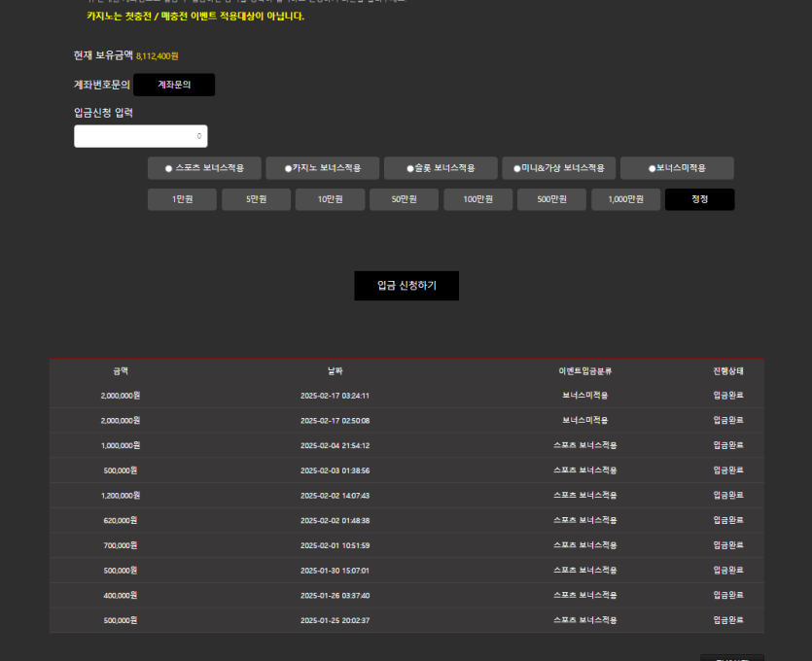The width and height of the screenshot is (812, 661).
Task: Focus the 입금신청 amount input field
Action: [141, 136]
